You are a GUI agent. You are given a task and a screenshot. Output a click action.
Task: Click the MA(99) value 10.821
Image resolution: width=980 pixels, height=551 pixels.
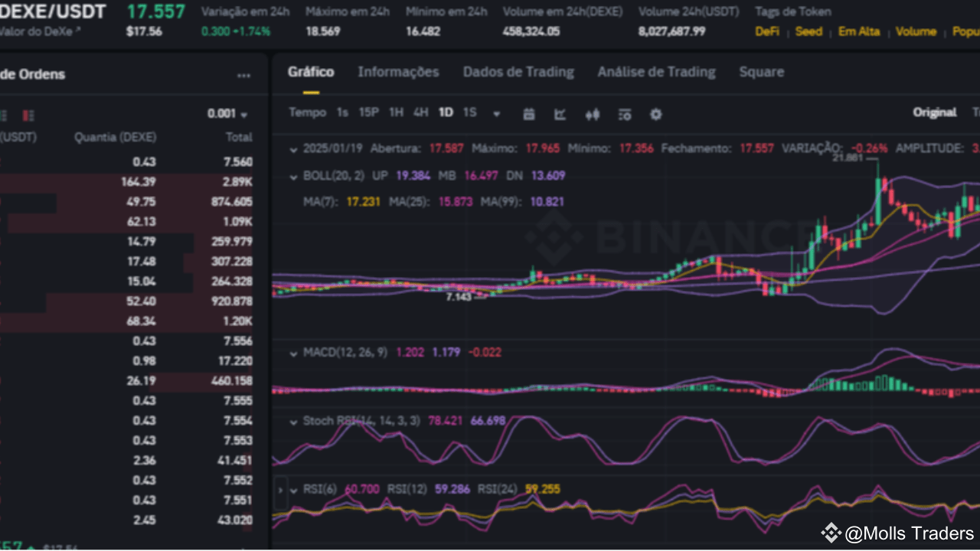click(547, 201)
